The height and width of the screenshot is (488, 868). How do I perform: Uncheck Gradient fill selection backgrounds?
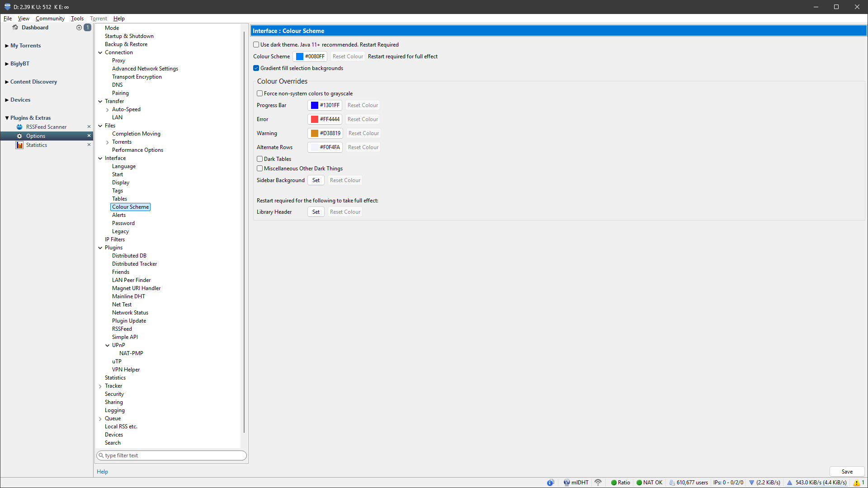(256, 68)
